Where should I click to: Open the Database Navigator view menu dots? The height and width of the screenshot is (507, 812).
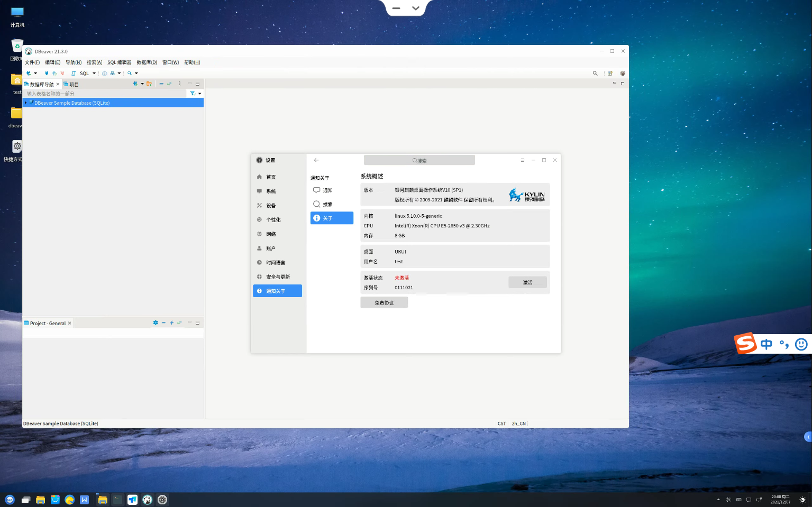(179, 84)
